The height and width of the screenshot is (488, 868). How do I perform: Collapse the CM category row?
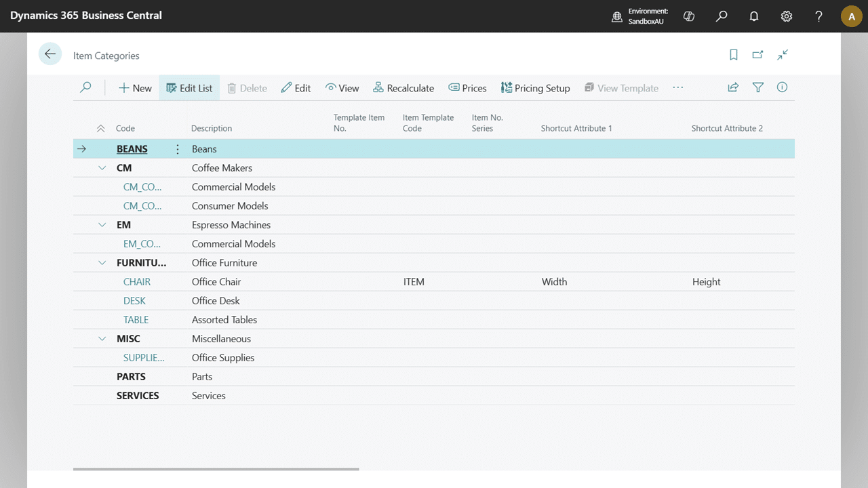[102, 168]
